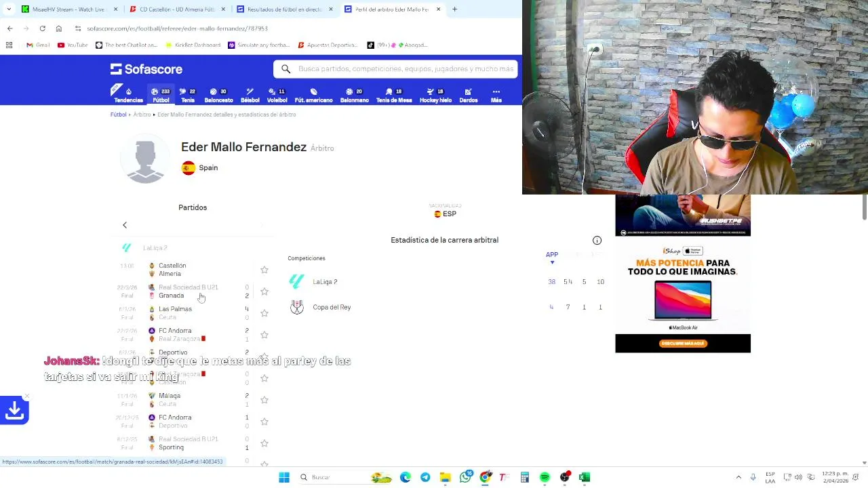868x488 pixels.
Task: Favorite the FC Andorra vs Deportivo match
Action: pyautogui.click(x=264, y=422)
